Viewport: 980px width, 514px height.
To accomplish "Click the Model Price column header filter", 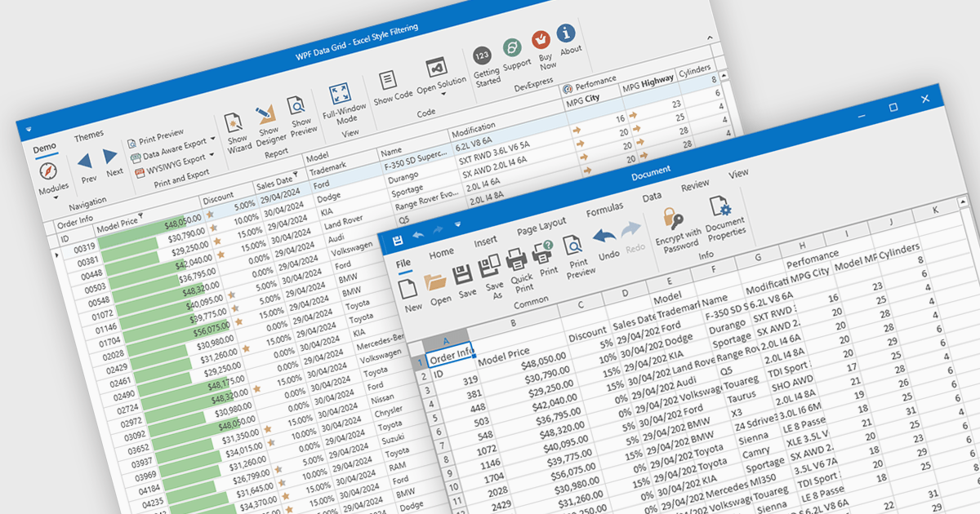I will (140, 215).
